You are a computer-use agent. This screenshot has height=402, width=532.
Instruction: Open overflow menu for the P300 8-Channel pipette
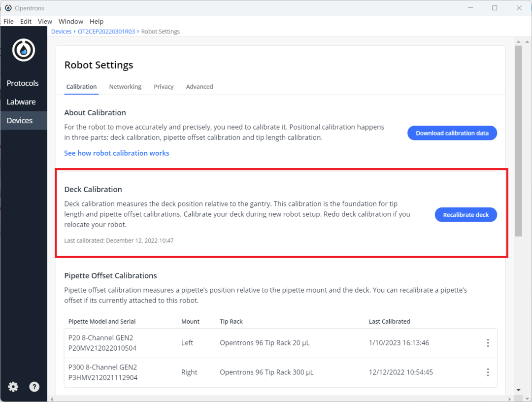pos(488,372)
